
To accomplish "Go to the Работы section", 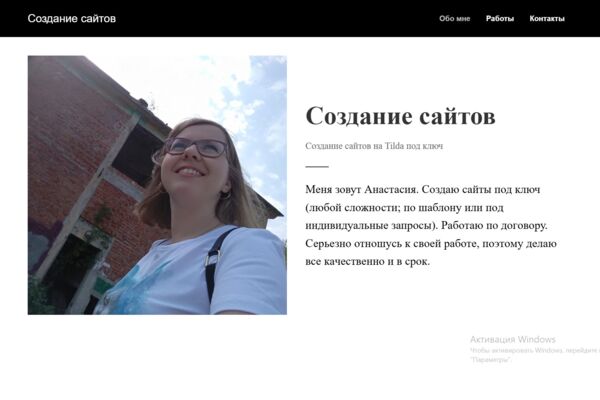I will pos(500,18).
